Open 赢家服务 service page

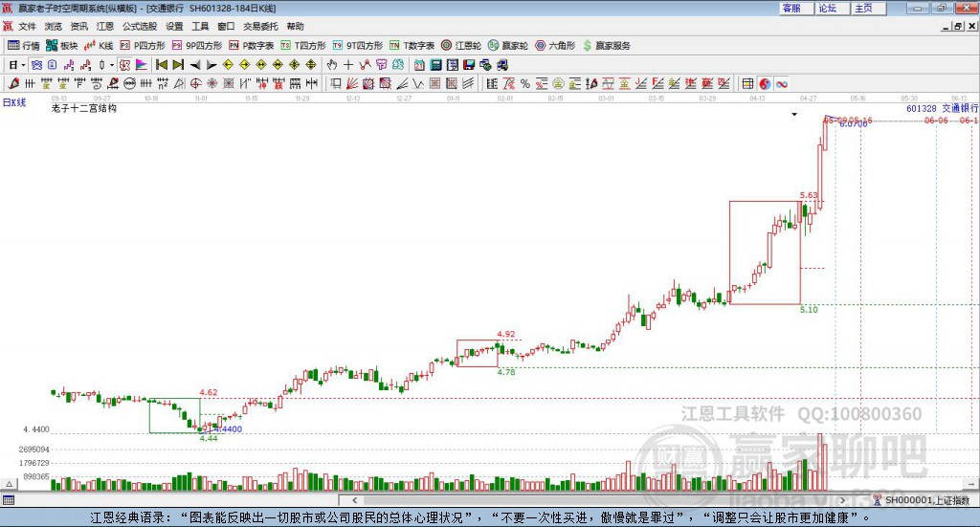click(606, 46)
